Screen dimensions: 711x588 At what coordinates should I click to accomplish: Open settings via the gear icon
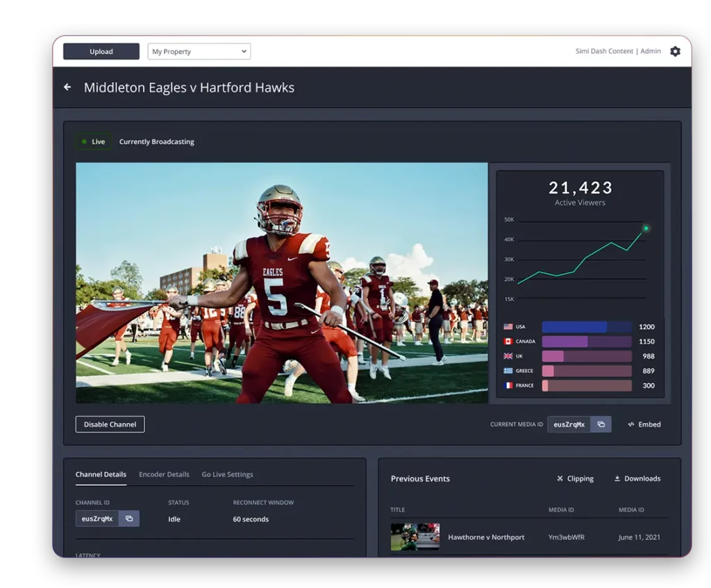(675, 51)
